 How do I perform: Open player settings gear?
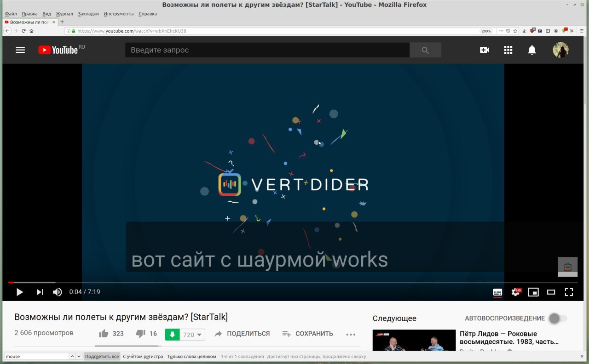(516, 292)
